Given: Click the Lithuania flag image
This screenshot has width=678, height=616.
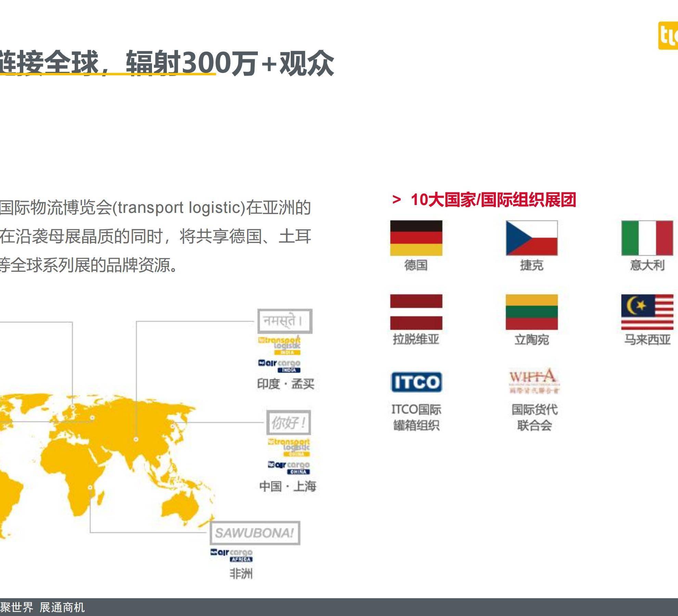Looking at the screenshot, I should coord(532,312).
